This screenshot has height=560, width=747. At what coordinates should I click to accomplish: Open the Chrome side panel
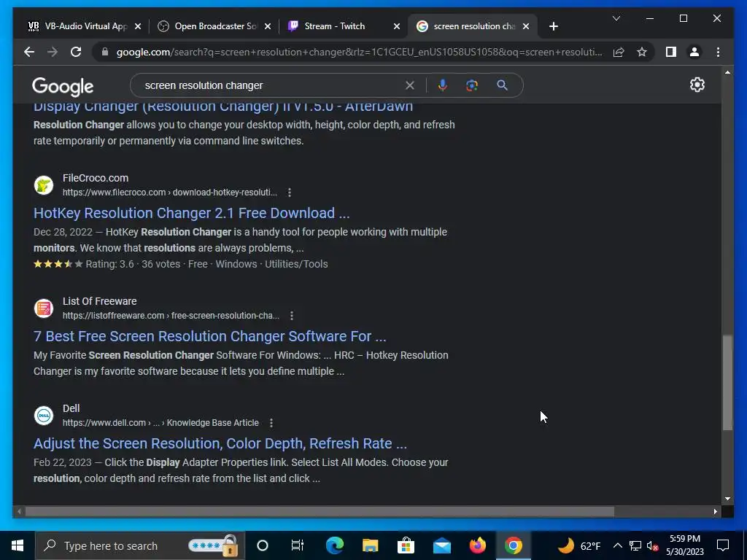tap(671, 52)
